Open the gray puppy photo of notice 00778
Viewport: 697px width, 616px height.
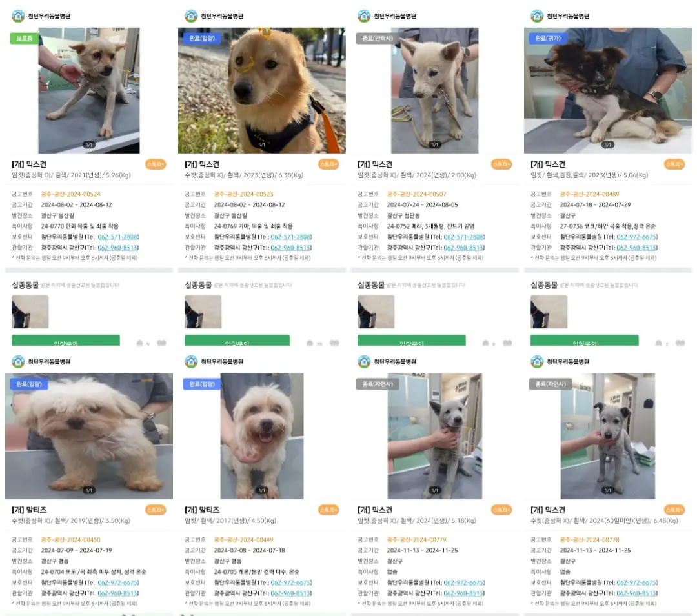coord(608,436)
